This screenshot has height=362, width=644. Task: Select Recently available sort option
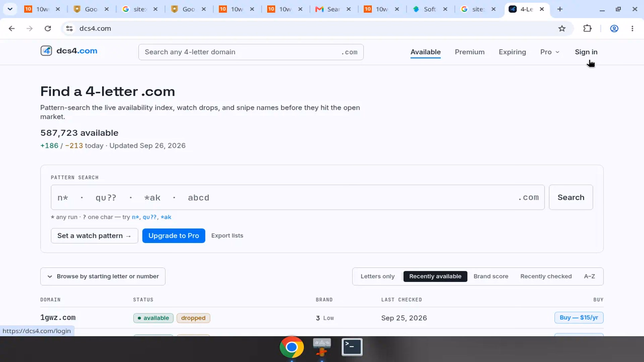[435, 277]
